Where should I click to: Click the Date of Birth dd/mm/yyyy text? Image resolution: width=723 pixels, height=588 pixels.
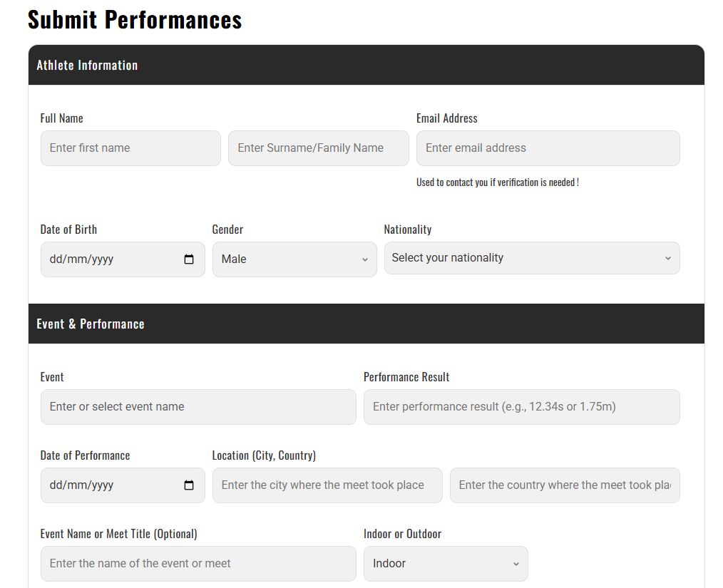tap(82, 259)
